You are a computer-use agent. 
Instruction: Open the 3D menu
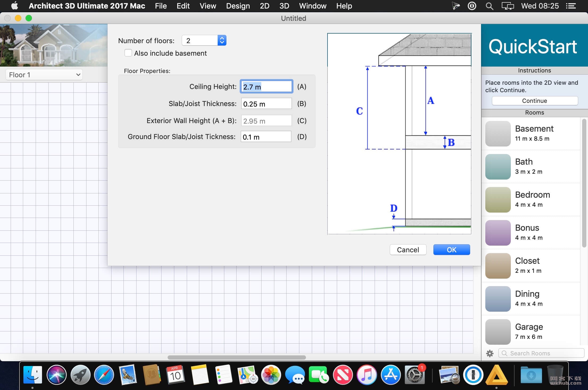[x=284, y=6]
